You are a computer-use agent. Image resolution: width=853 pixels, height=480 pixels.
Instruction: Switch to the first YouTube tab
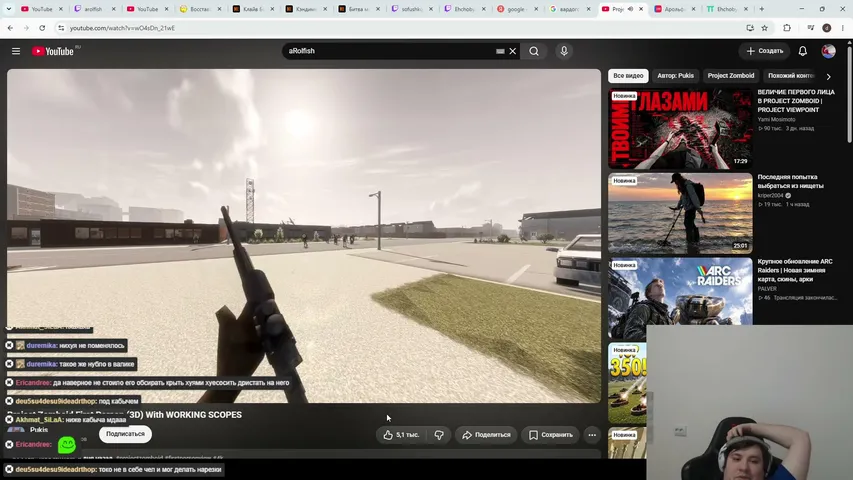tap(41, 9)
